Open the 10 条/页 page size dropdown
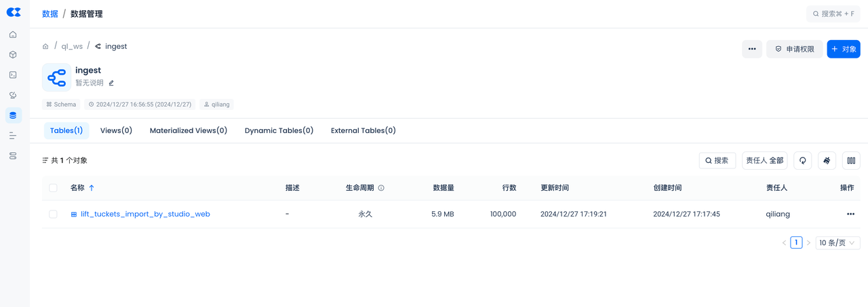Viewport: 868px width, 307px height. [x=837, y=242]
